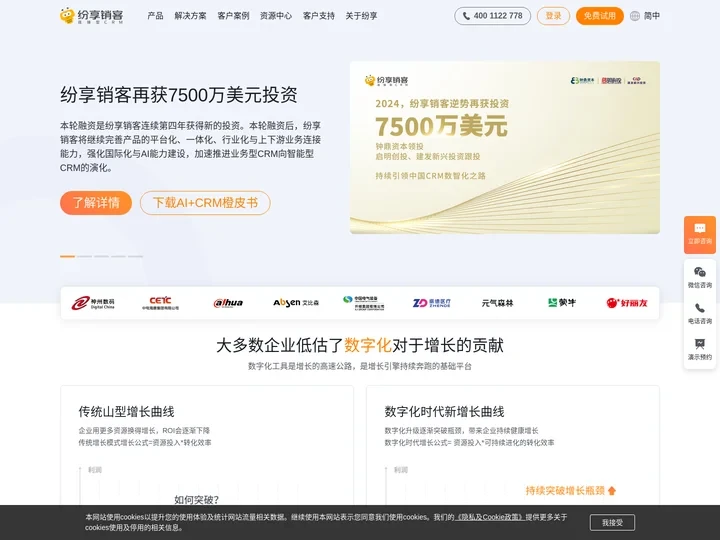Click the 好丽友 logo
720x540 pixels.
point(627,303)
